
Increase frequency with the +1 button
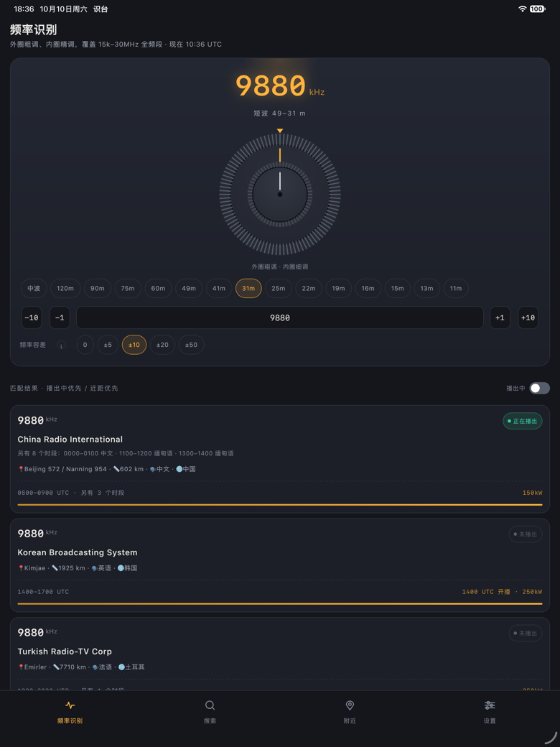(500, 317)
